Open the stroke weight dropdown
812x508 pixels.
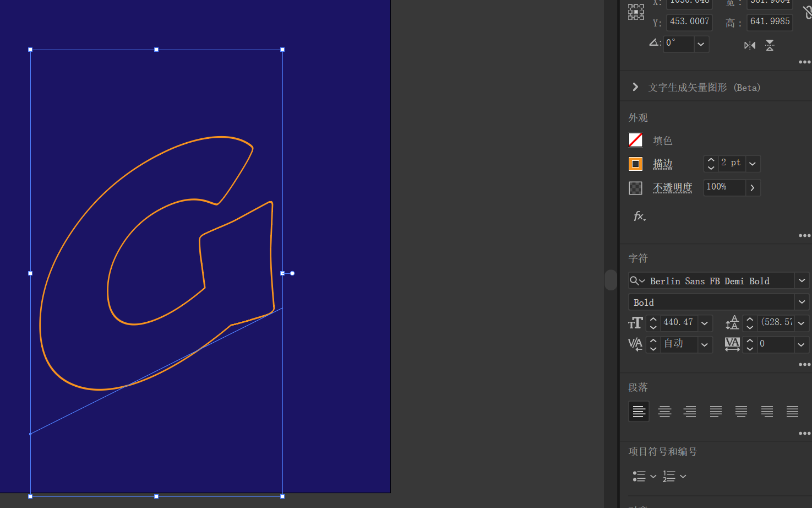pyautogui.click(x=753, y=164)
